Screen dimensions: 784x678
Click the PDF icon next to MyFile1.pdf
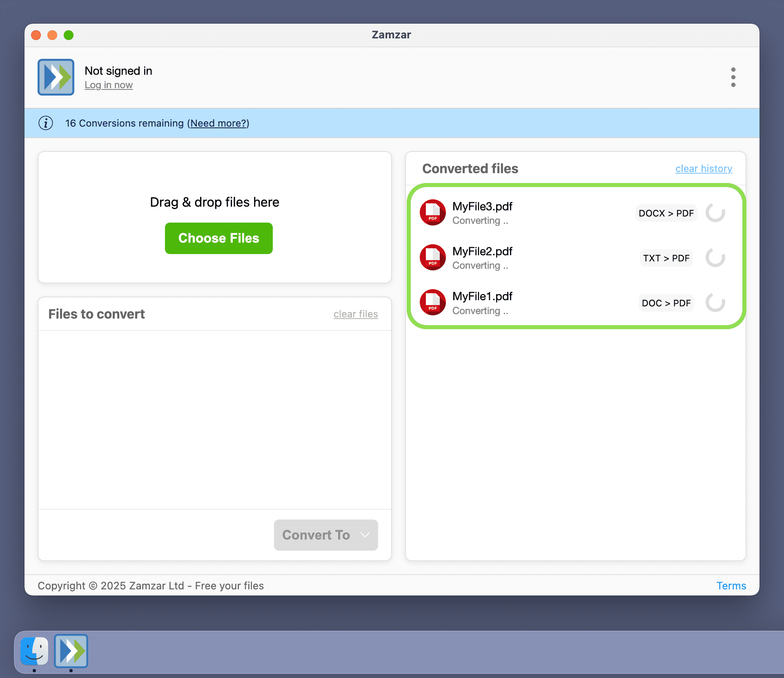point(432,302)
